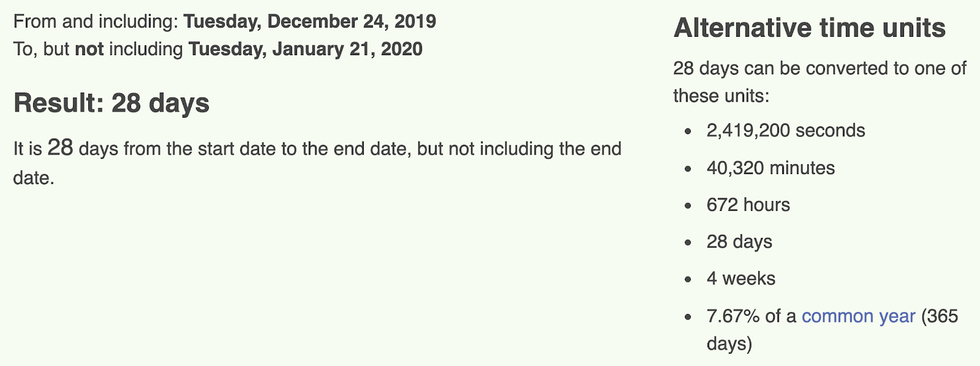Select the 4 weeks list entry
This screenshot has width=980, height=366.
tap(741, 279)
